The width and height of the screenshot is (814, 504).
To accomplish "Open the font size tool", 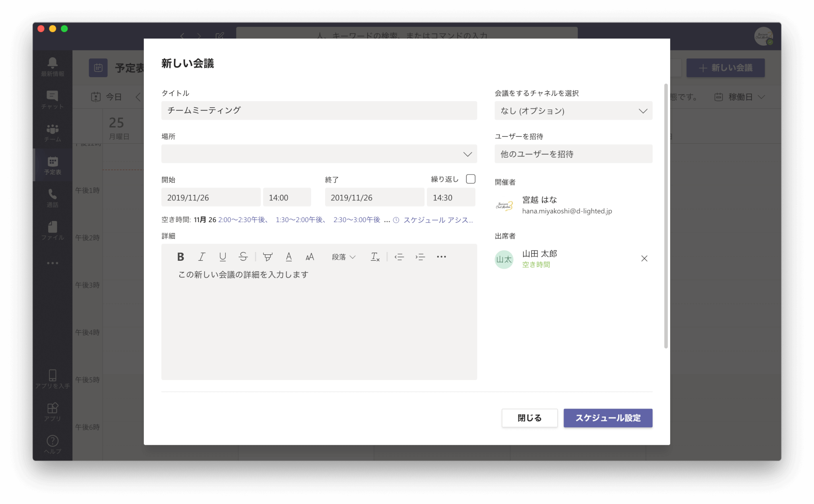I will [310, 257].
